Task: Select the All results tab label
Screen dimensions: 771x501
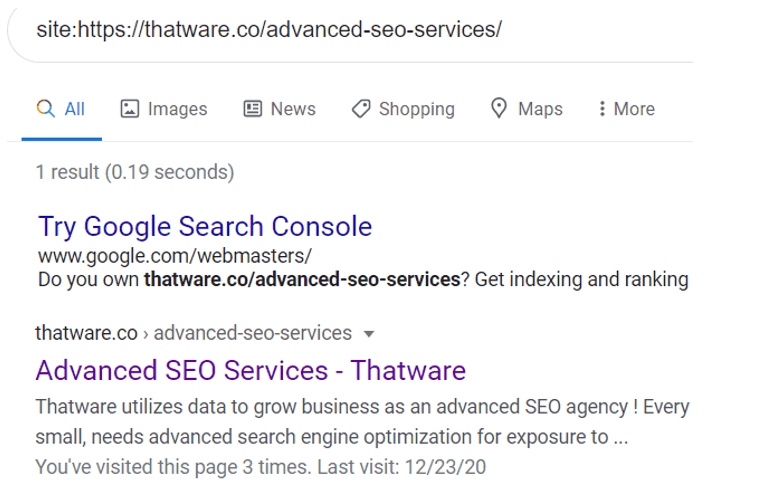Action: click(x=75, y=109)
